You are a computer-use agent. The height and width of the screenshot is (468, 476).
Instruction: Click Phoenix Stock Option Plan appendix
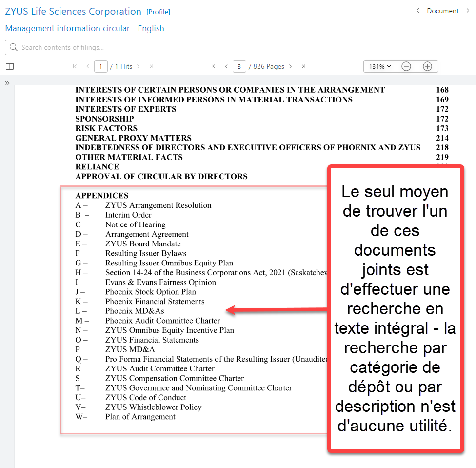pyautogui.click(x=151, y=292)
